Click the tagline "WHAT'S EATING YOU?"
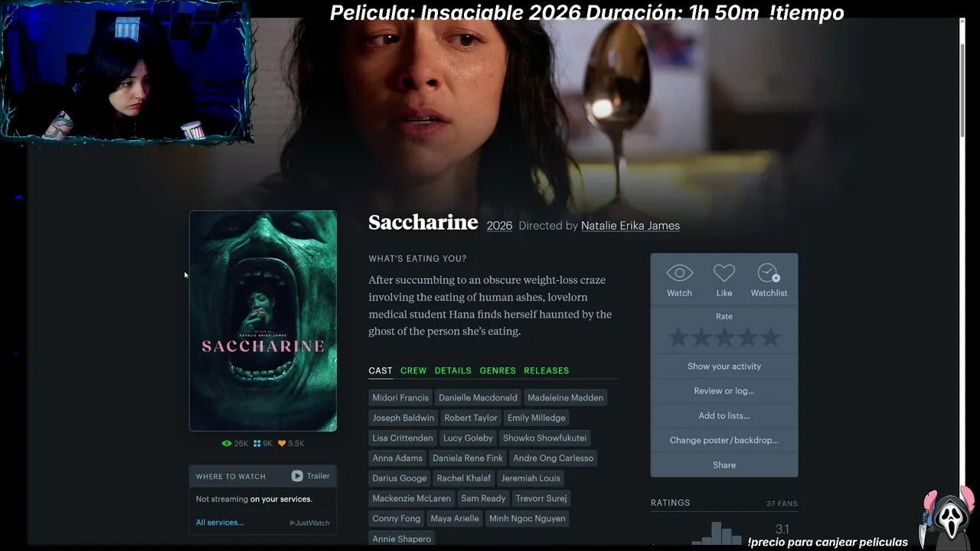 [417, 259]
